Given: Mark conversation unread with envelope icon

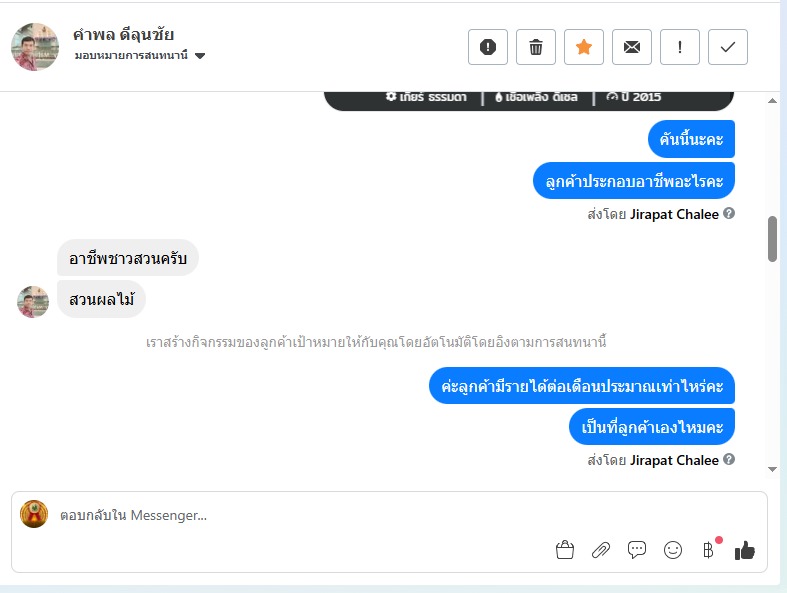Looking at the screenshot, I should pyautogui.click(x=632, y=47).
